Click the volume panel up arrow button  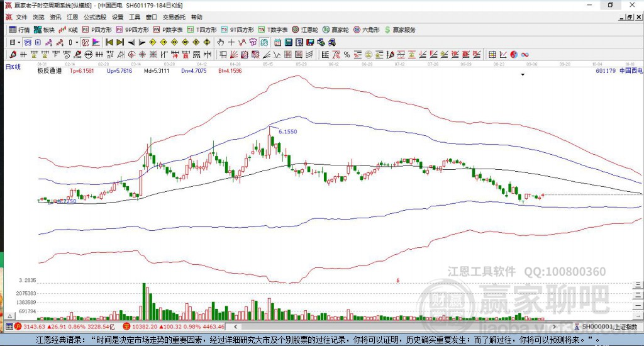point(10,316)
